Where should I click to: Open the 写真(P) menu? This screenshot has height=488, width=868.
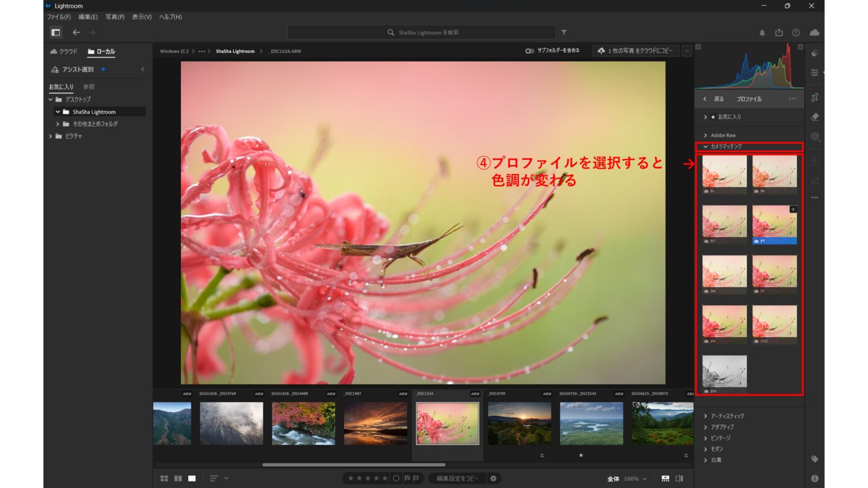click(x=115, y=17)
